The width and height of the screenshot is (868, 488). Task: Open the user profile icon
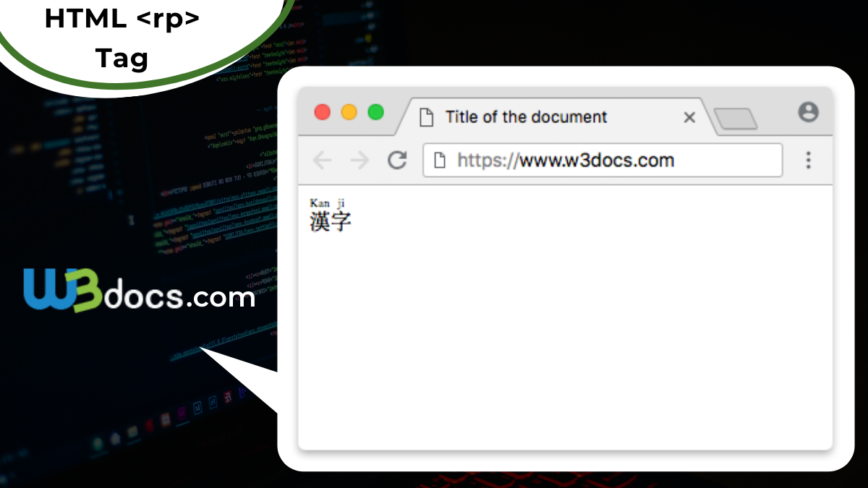tap(808, 112)
